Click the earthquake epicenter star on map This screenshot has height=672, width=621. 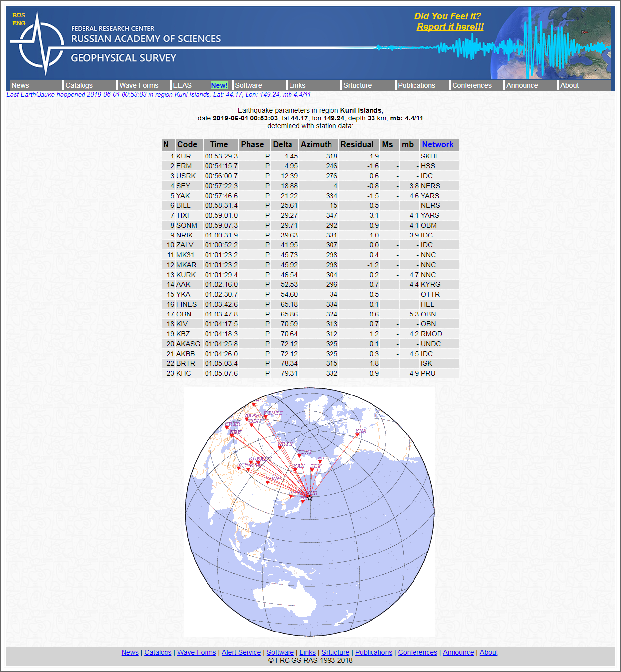310,498
